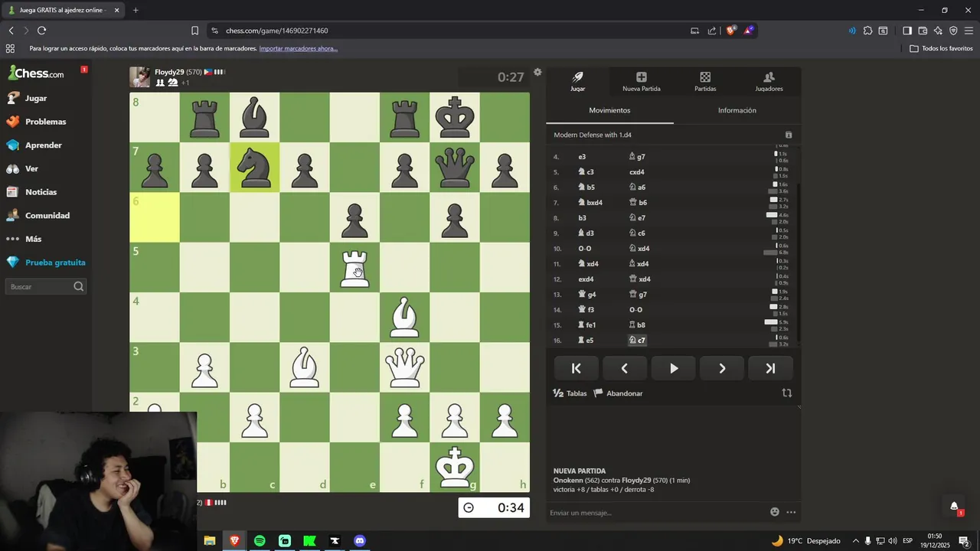Viewport: 980px width, 551px height.
Task: Click the Enviar un mensaje chat field
Action: point(657,512)
